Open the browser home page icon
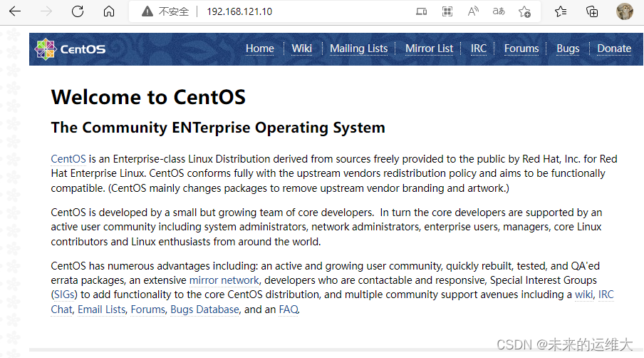 coord(109,11)
